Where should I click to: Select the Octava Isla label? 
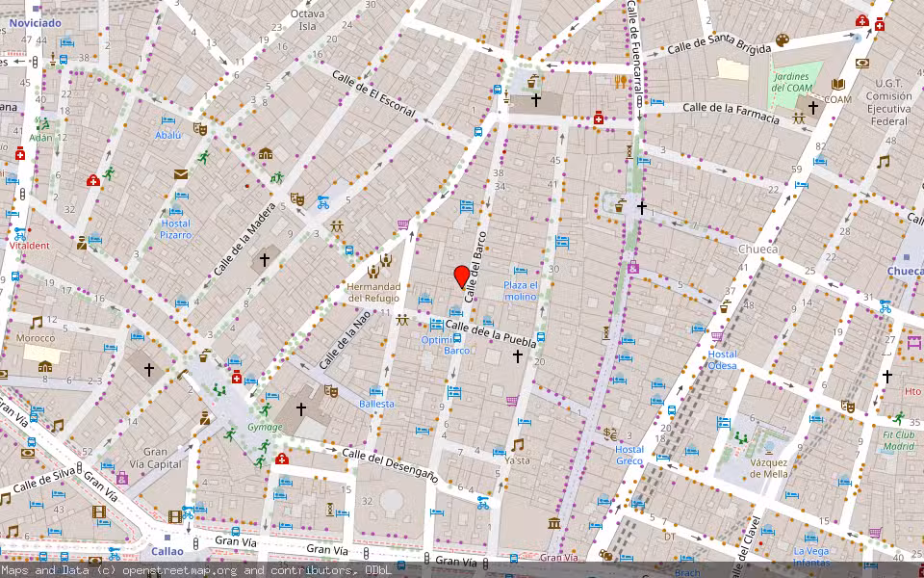(307, 19)
